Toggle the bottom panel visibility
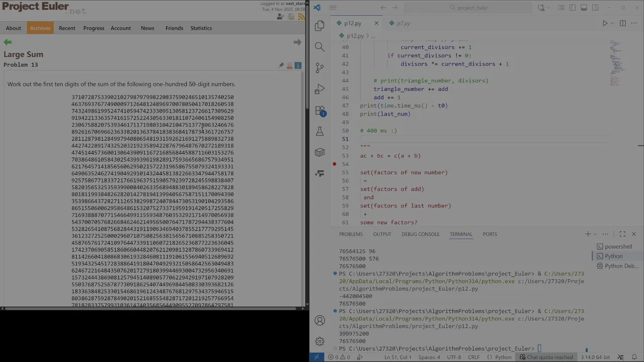 (584, 8)
